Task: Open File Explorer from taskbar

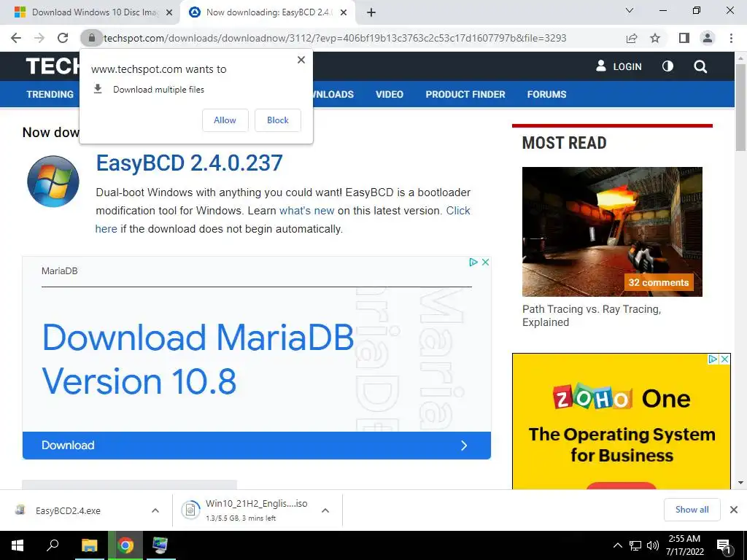Action: point(89,545)
